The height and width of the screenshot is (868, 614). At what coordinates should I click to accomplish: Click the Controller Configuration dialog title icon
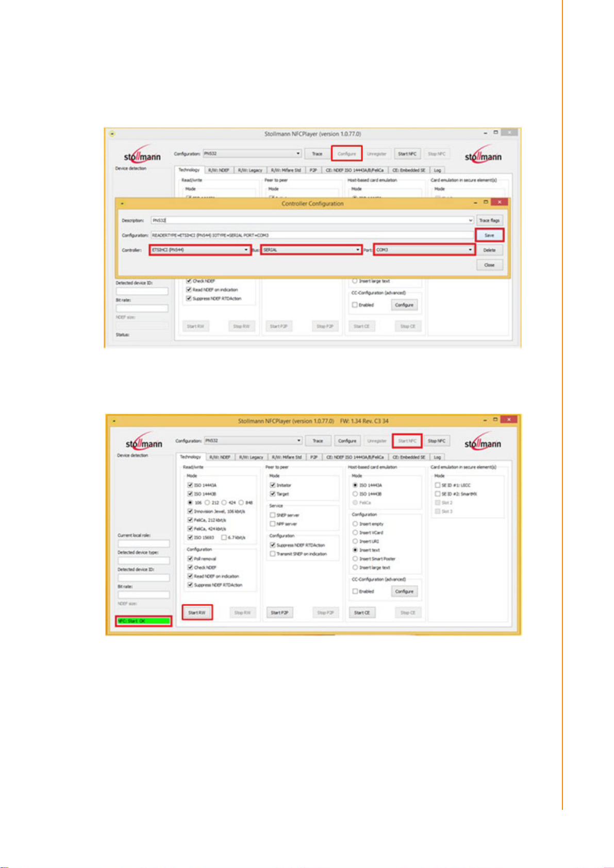pos(123,203)
